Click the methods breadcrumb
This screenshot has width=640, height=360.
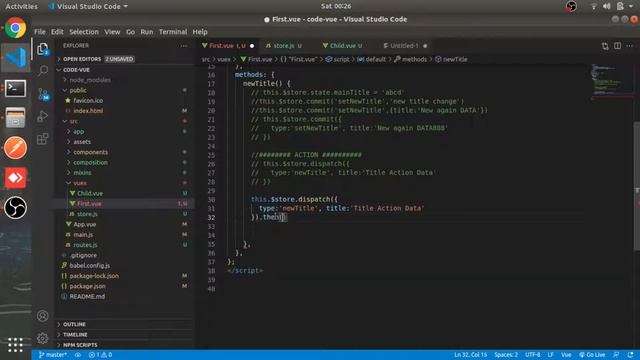[x=411, y=59]
